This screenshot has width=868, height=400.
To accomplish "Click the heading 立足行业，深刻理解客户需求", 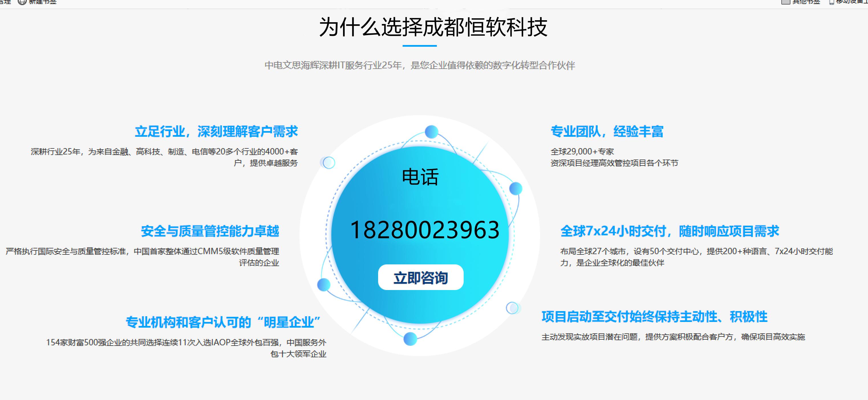I will click(216, 131).
